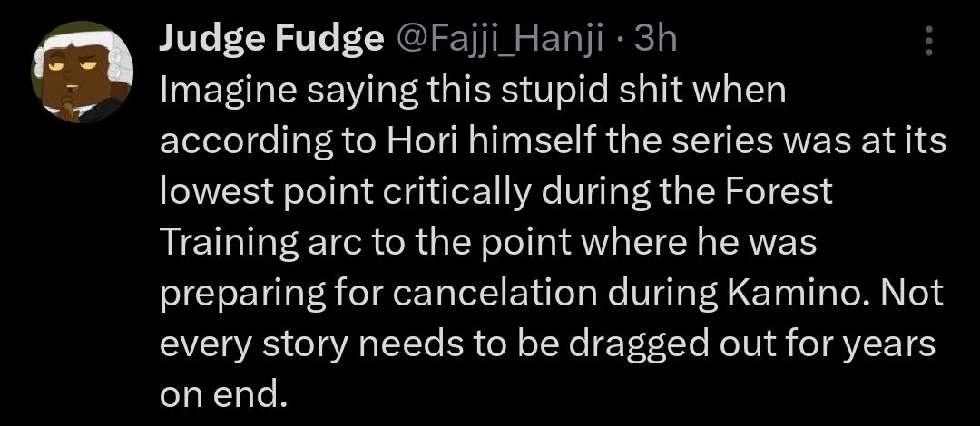Viewport: 980px width, 426px height.
Task: Click the word "Training" in the tweet
Action: point(230,244)
